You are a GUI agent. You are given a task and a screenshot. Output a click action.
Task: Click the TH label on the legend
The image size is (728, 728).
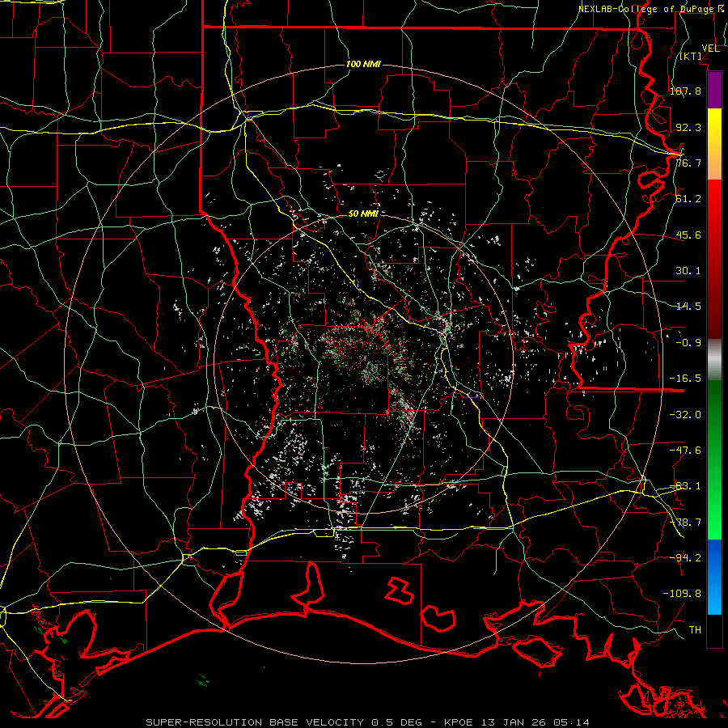695,630
